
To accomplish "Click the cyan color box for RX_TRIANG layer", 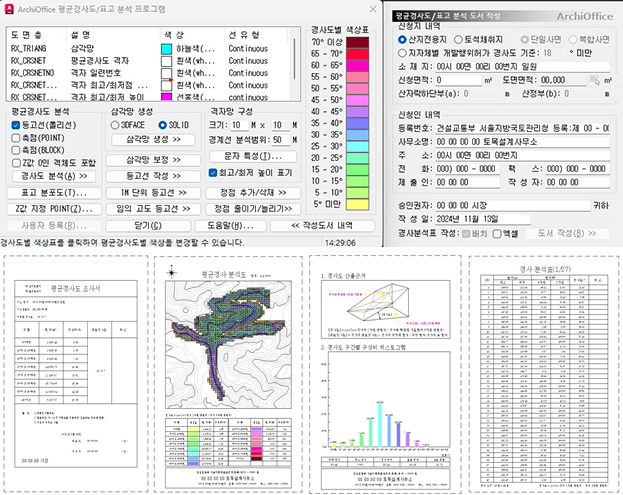I will [165, 47].
